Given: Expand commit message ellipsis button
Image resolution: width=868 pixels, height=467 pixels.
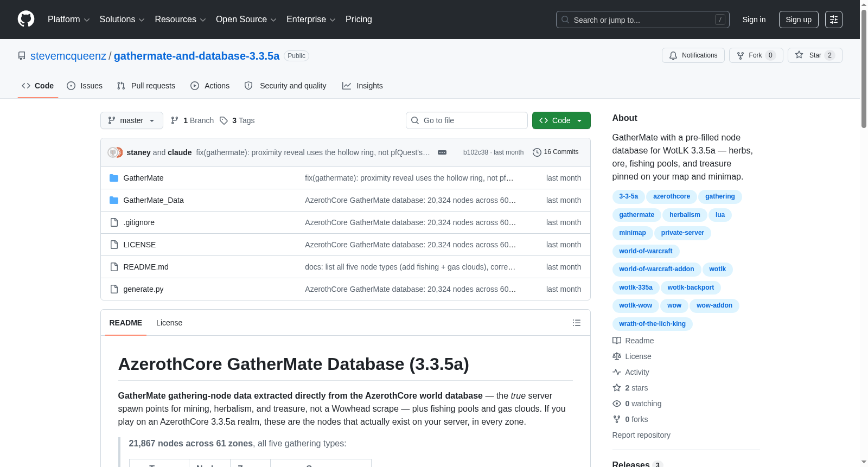Looking at the screenshot, I should click(x=442, y=152).
